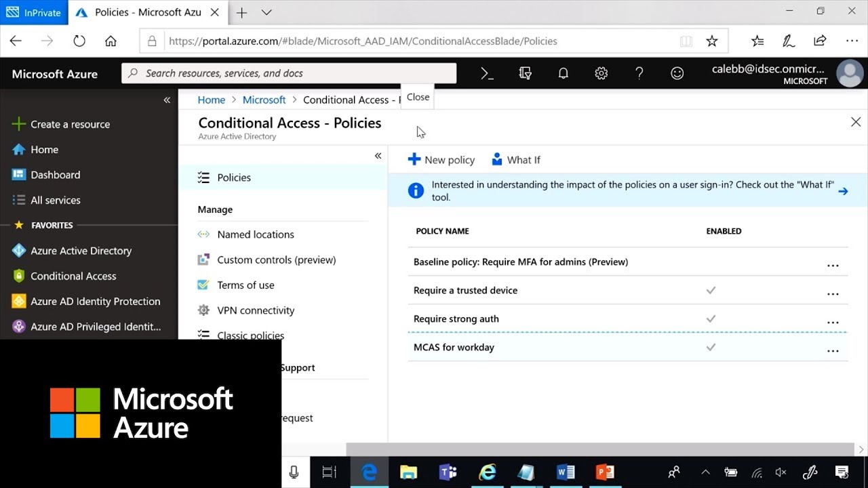
Task: Click the search resources box
Action: (289, 73)
